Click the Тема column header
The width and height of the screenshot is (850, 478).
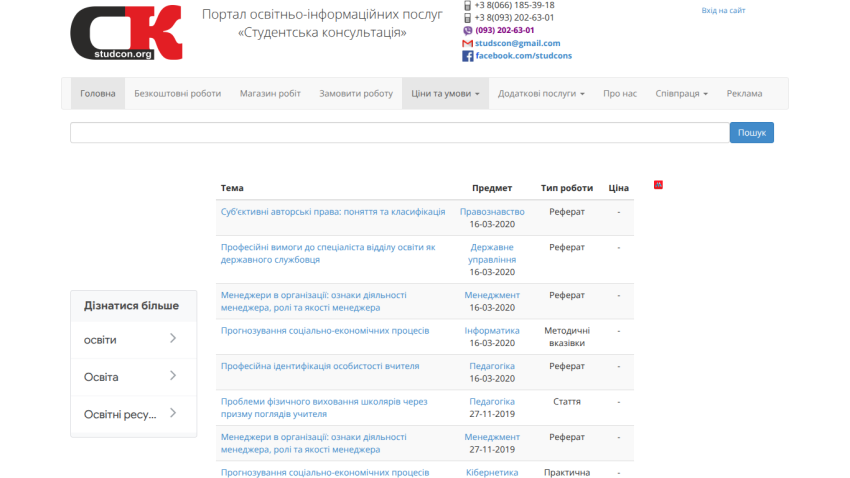click(232, 188)
